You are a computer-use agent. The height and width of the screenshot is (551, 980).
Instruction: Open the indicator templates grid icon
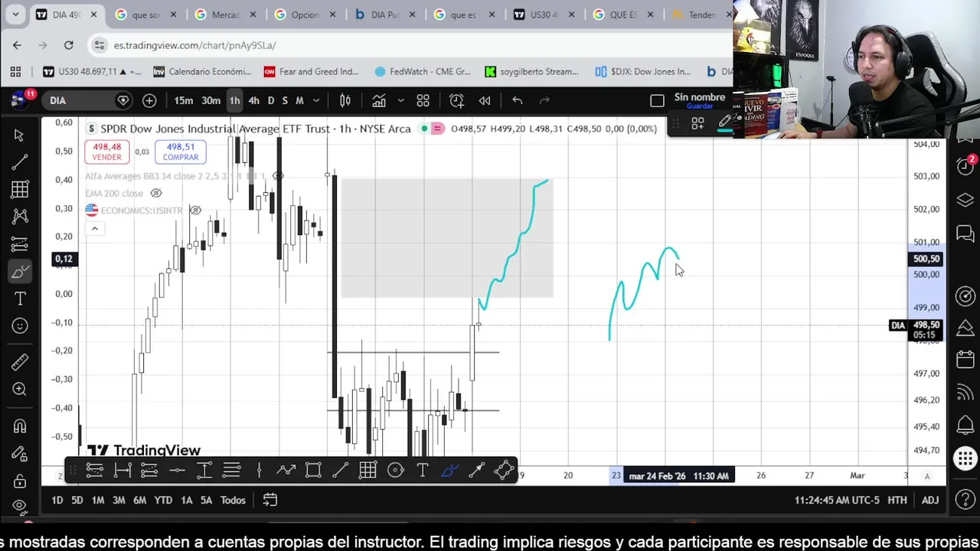pyautogui.click(x=423, y=100)
